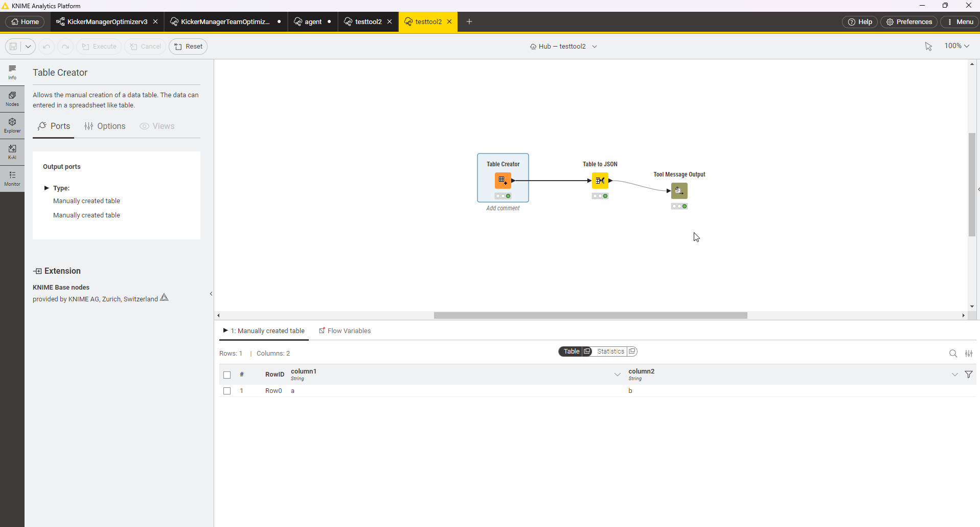This screenshot has width=980, height=527.
Task: Select the Table to JSON node icon
Action: pos(600,181)
